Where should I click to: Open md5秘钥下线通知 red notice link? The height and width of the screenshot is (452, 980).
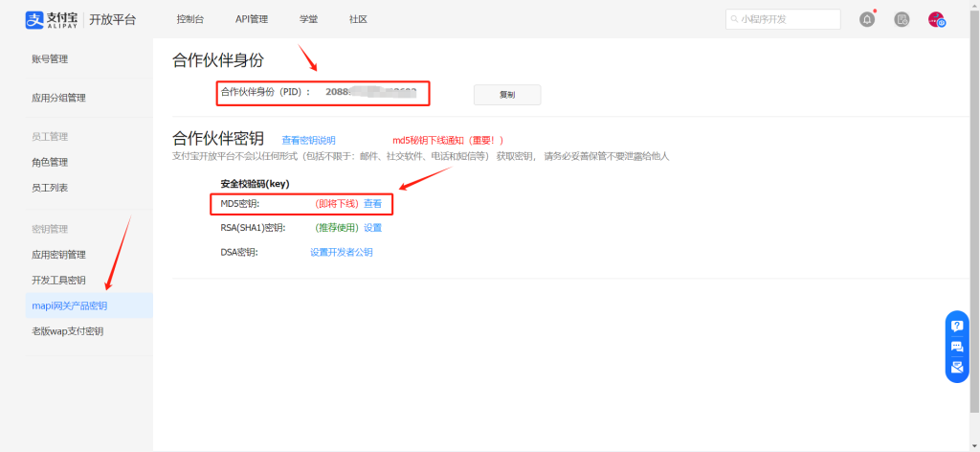click(x=448, y=140)
